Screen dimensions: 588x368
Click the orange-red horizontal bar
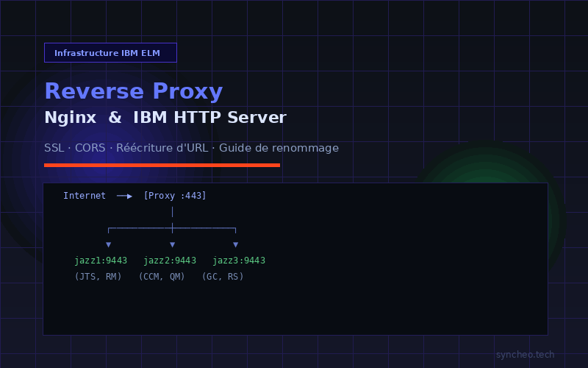[x=162, y=165]
